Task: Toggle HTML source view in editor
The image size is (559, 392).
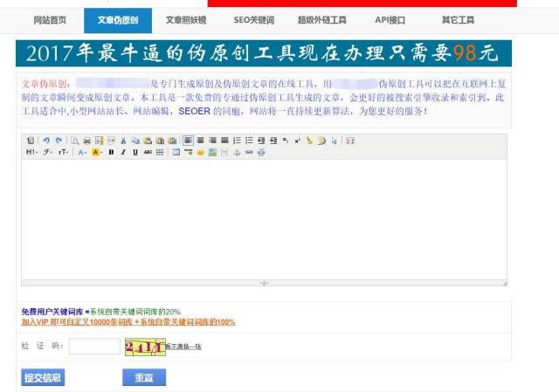Action: (31, 141)
